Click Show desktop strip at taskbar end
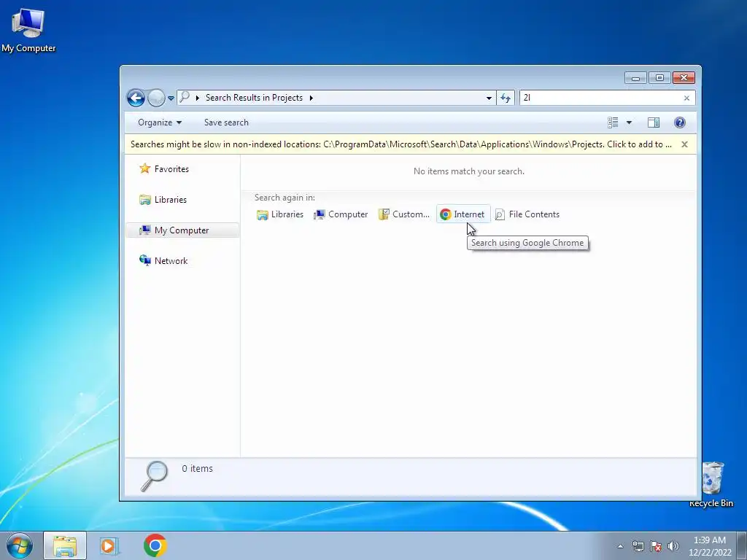 (742, 545)
